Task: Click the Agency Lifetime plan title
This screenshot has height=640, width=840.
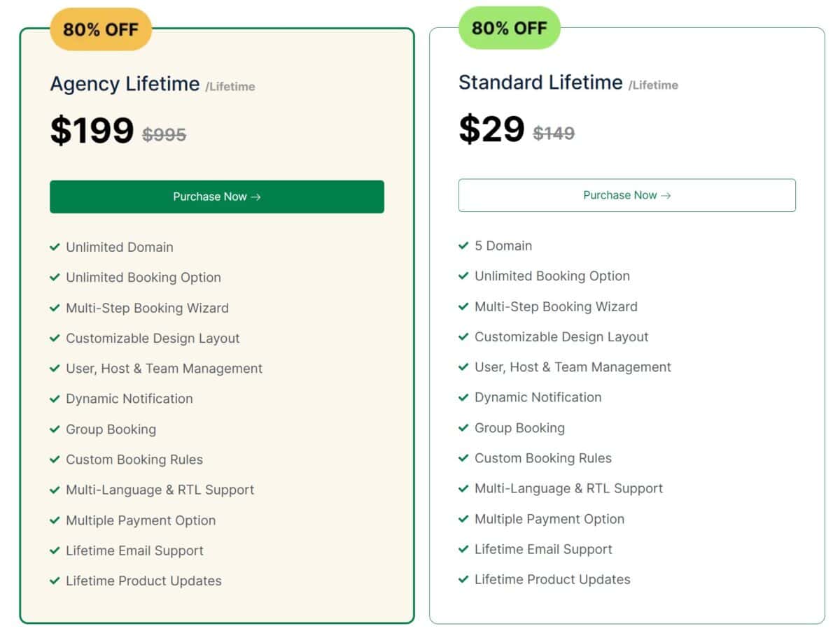Action: tap(125, 84)
